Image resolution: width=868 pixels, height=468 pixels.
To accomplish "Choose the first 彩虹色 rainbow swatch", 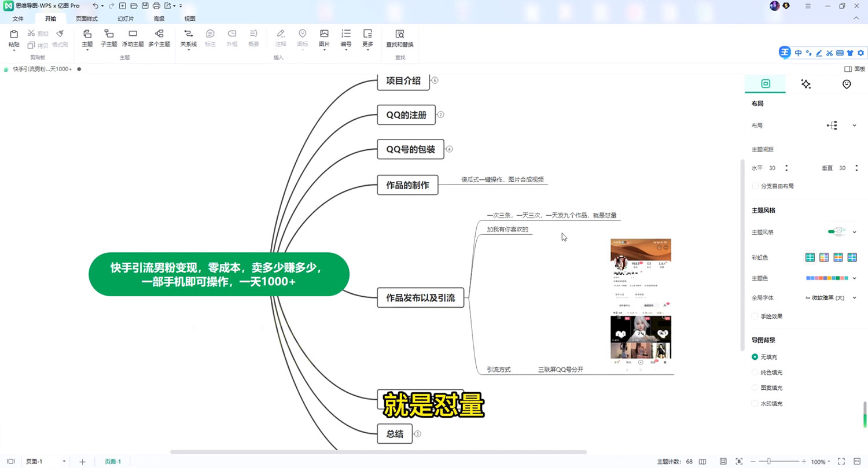I will [811, 257].
